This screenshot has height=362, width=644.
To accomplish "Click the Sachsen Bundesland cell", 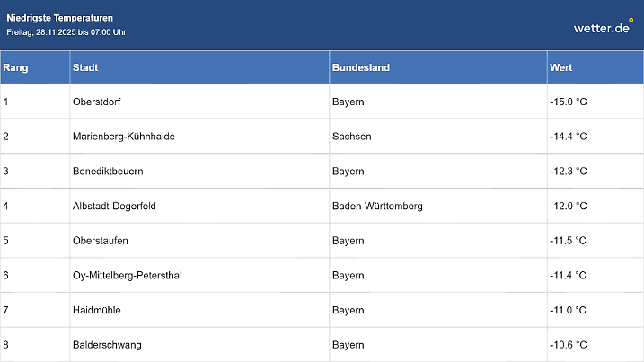I will pos(351,137).
